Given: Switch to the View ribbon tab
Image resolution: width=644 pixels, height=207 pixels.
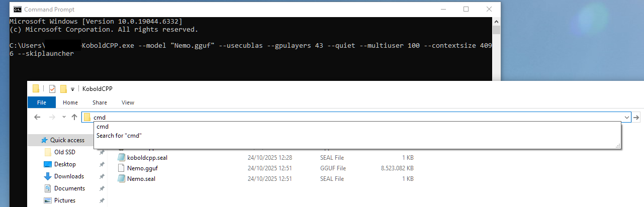Looking at the screenshot, I should (x=128, y=102).
